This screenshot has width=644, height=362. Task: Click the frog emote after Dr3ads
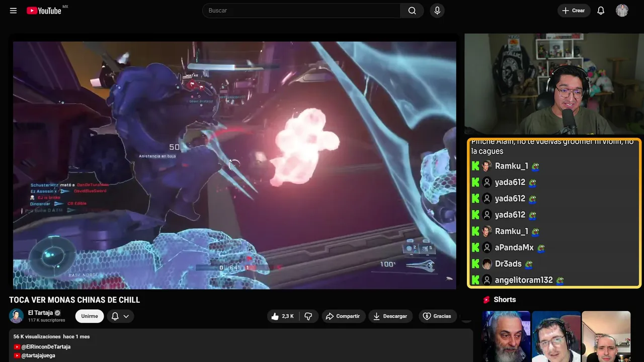(x=529, y=264)
